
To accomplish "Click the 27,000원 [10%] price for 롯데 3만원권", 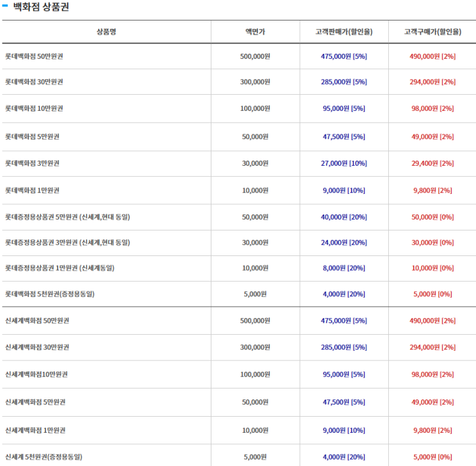I will pos(344,163).
